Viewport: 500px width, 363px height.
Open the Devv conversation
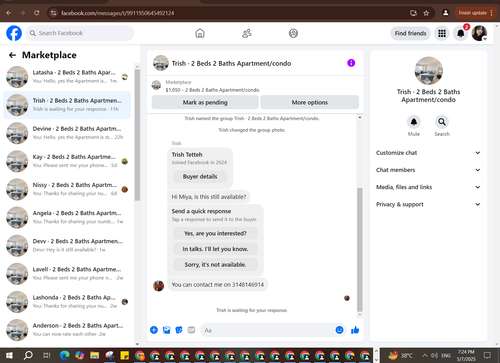click(x=67, y=246)
